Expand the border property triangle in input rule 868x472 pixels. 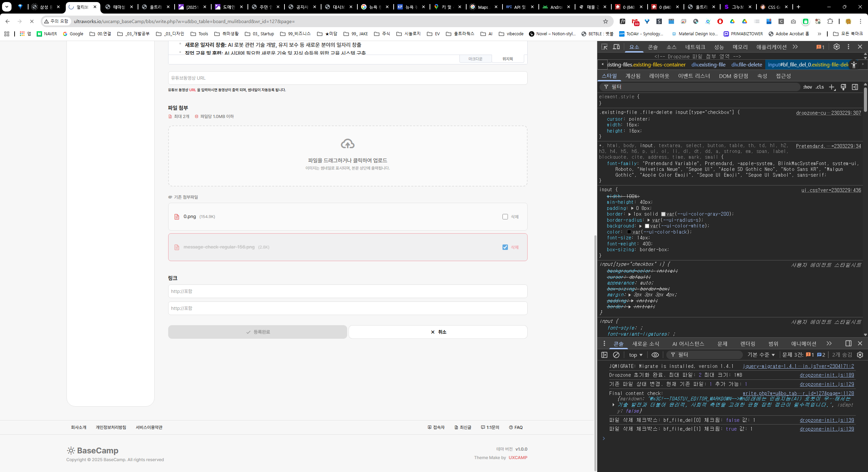click(x=630, y=214)
